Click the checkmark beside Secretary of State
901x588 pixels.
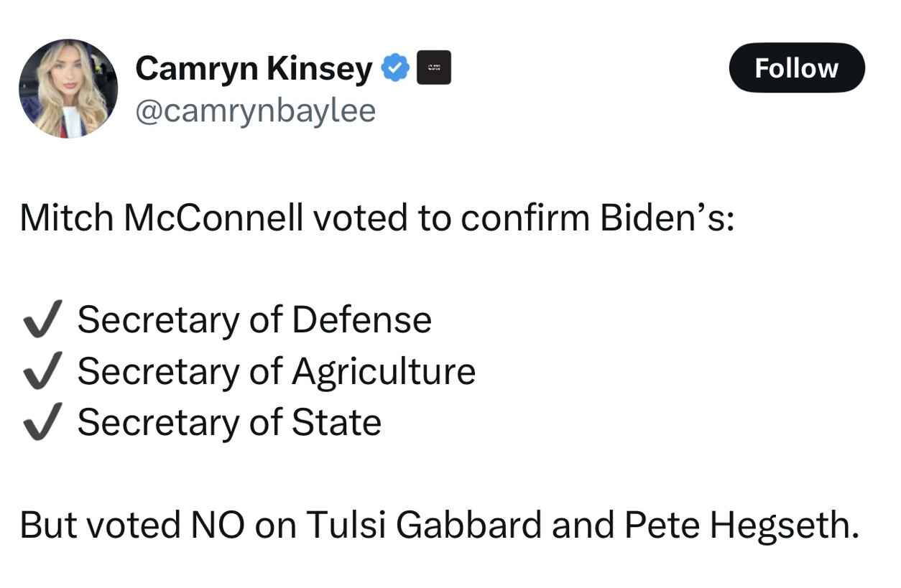pyautogui.click(x=42, y=421)
